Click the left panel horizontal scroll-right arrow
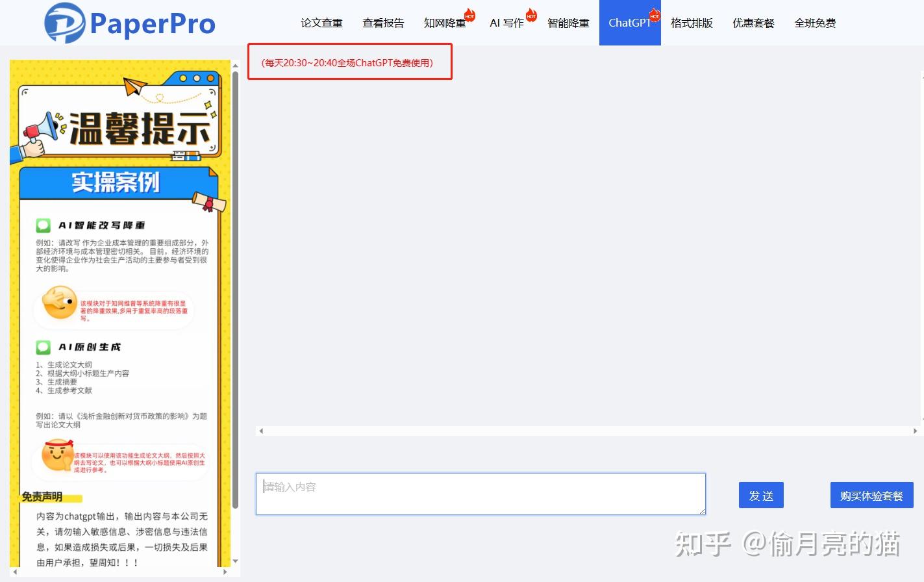This screenshot has height=582, width=924. tap(225, 572)
